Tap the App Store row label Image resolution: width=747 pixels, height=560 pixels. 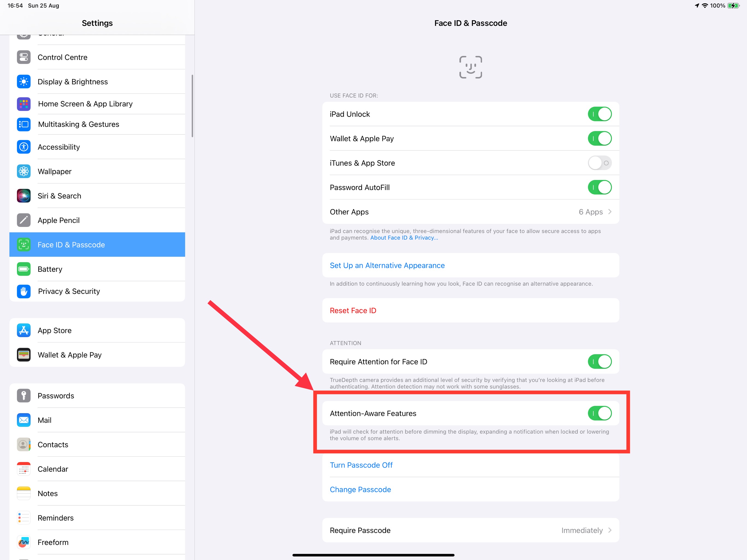pos(54,330)
